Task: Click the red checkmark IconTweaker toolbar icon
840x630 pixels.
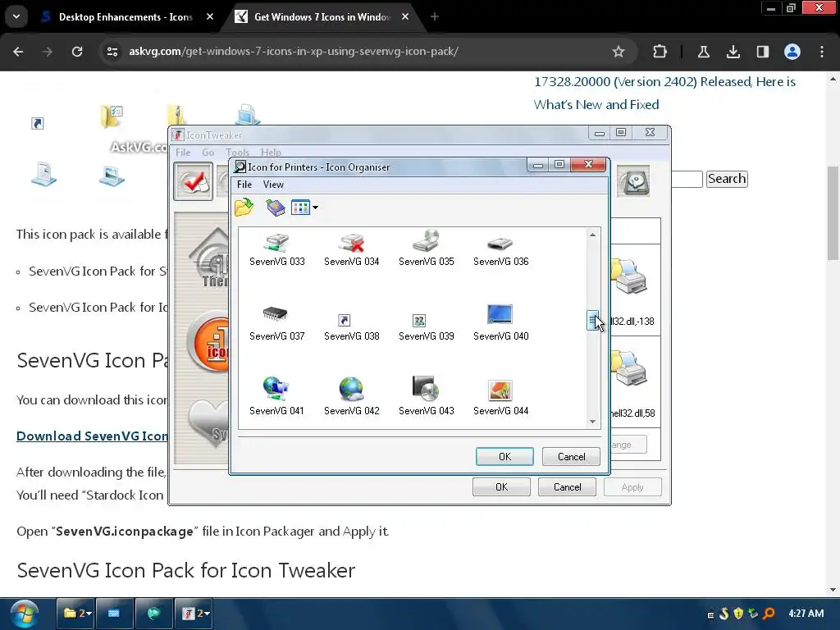Action: point(194,181)
